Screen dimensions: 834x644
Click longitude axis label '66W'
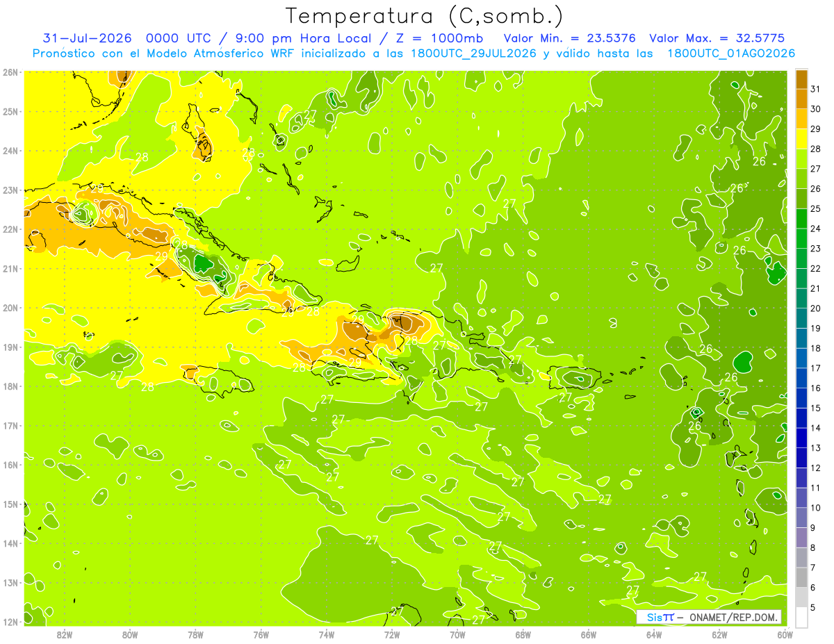589,634
